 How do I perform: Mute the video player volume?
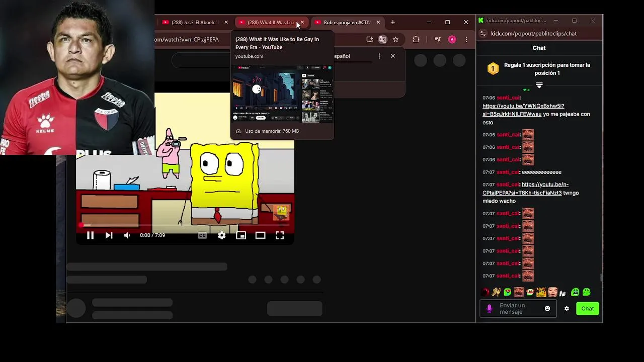pyautogui.click(x=127, y=235)
